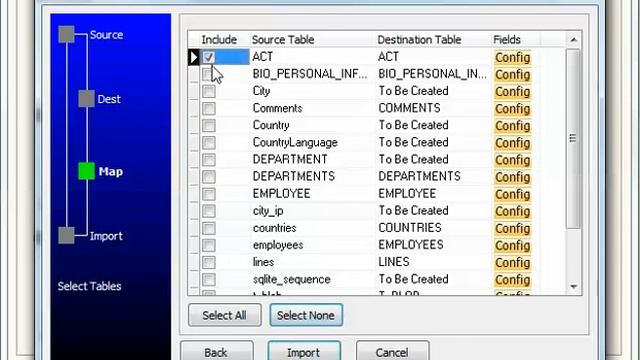The image size is (640, 360).
Task: Open Config for BIO_PERSONAL_INF table
Action: pyautogui.click(x=513, y=75)
